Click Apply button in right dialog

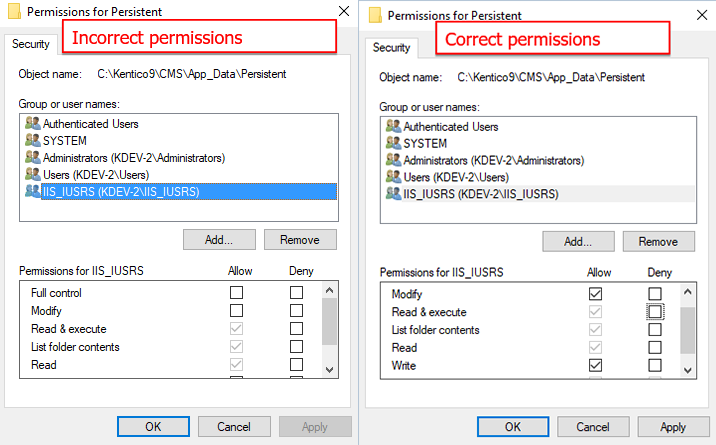click(673, 427)
